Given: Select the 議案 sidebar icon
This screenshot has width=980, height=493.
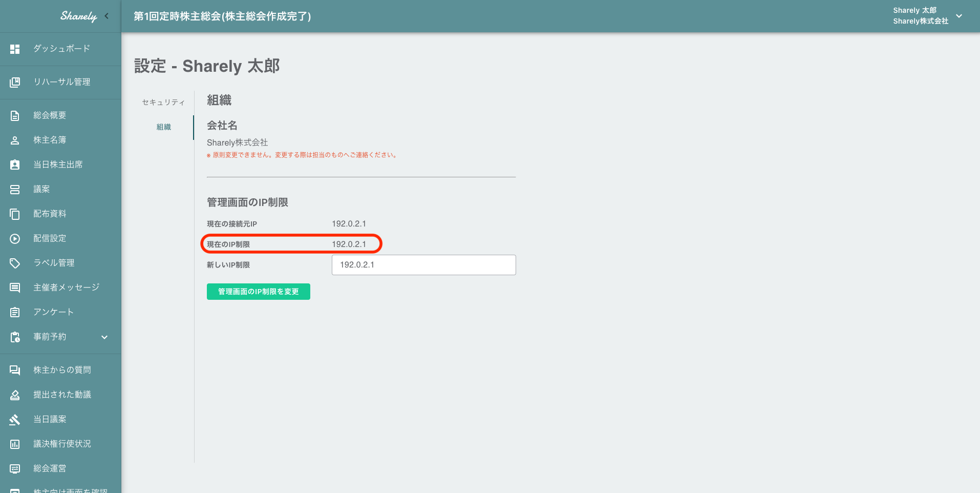Looking at the screenshot, I should tap(14, 189).
